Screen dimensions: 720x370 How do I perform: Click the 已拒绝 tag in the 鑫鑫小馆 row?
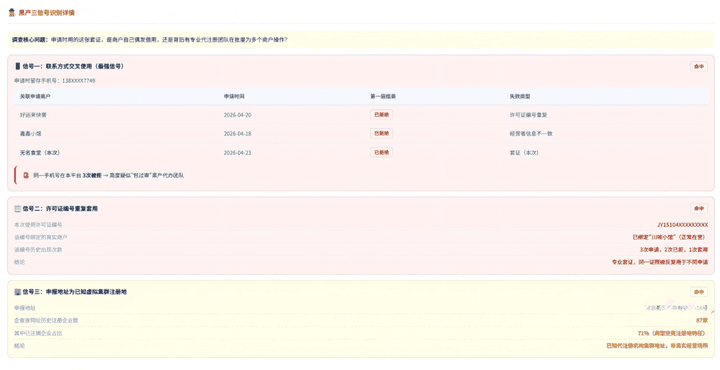381,134
